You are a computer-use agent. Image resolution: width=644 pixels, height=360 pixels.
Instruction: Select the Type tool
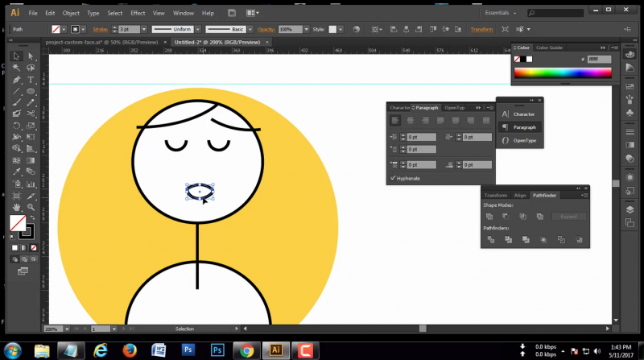[x=31, y=80]
